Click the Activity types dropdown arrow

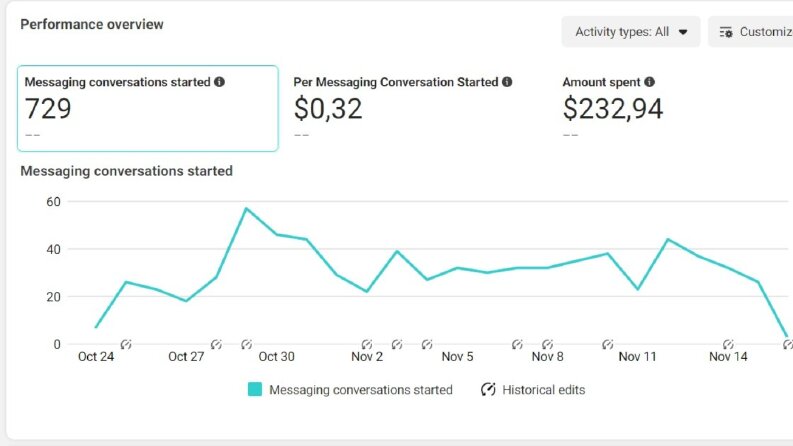683,32
